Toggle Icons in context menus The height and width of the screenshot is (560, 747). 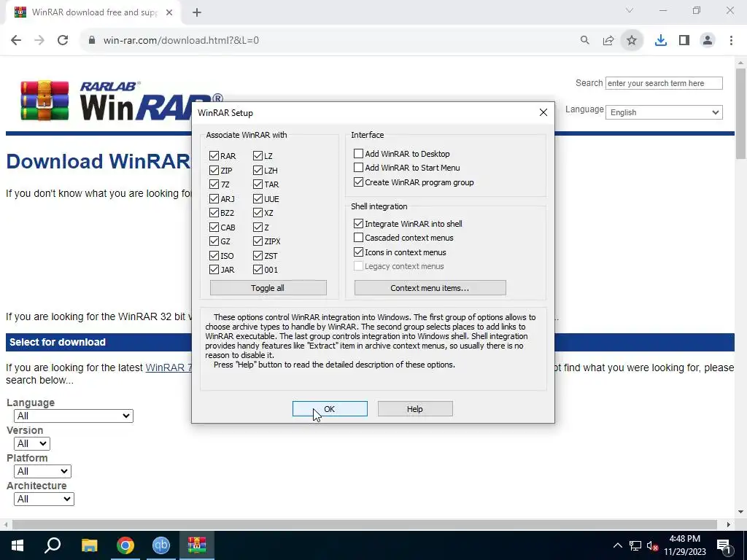click(358, 252)
